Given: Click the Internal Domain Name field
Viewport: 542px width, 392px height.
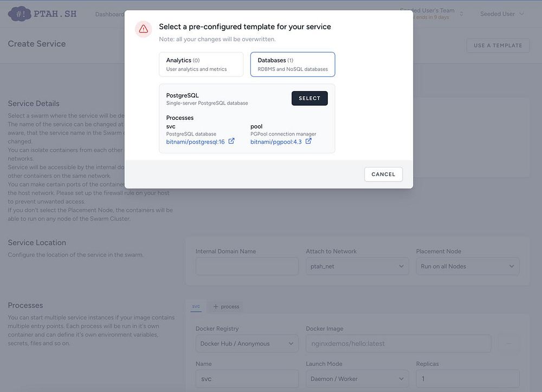Looking at the screenshot, I should 247,266.
